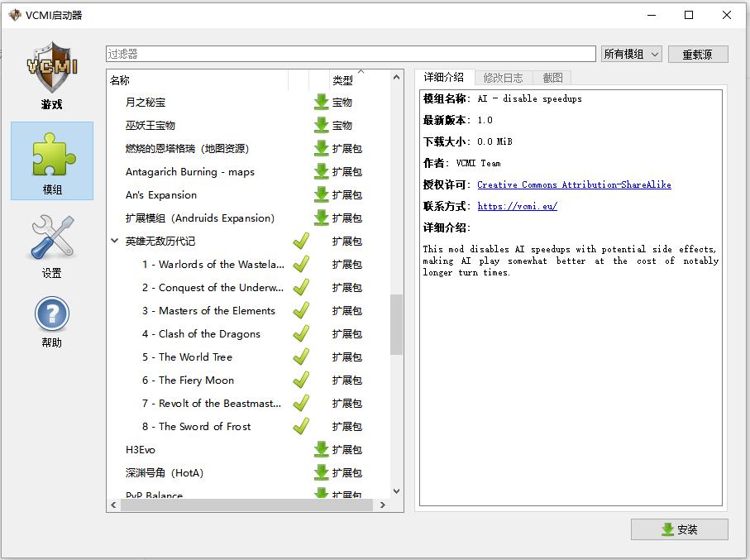Click download icon for An's Expansion
Image resolution: width=750 pixels, height=560 pixels.
[321, 195]
